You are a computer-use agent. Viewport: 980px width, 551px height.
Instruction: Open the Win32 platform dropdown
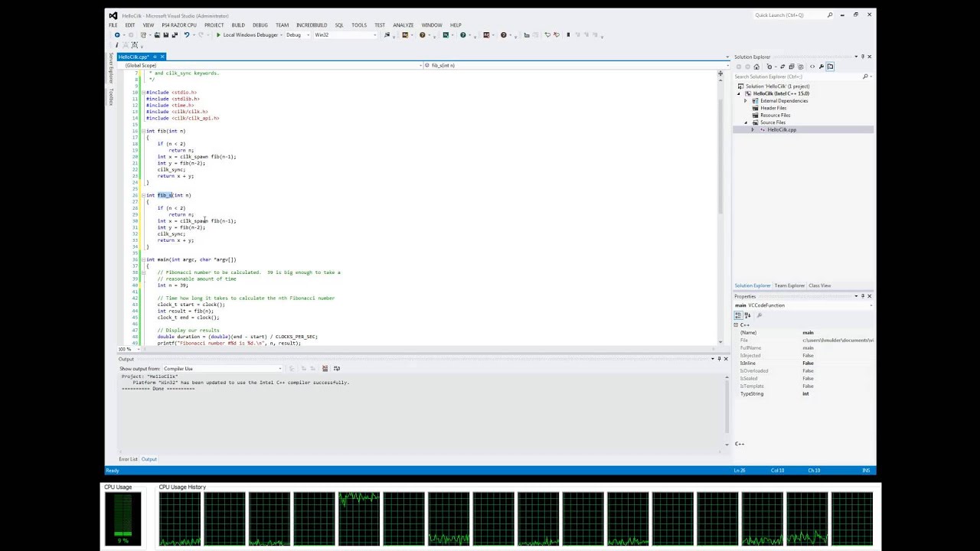(345, 35)
